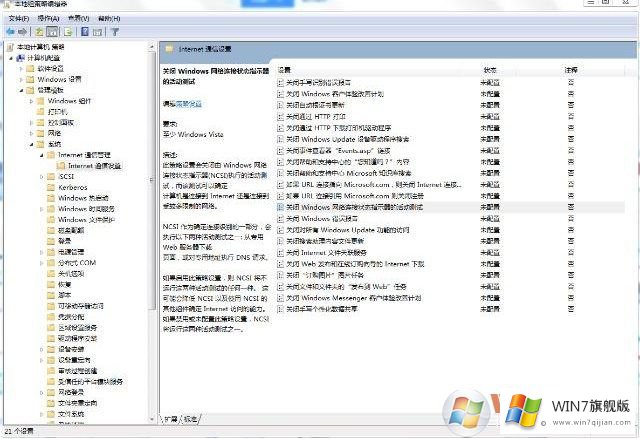Collapse the 系统 tree node
This screenshot has width=640, height=439.
coord(31,144)
